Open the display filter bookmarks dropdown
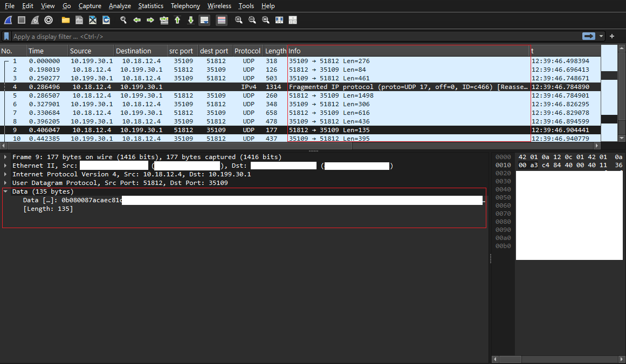 coord(5,36)
